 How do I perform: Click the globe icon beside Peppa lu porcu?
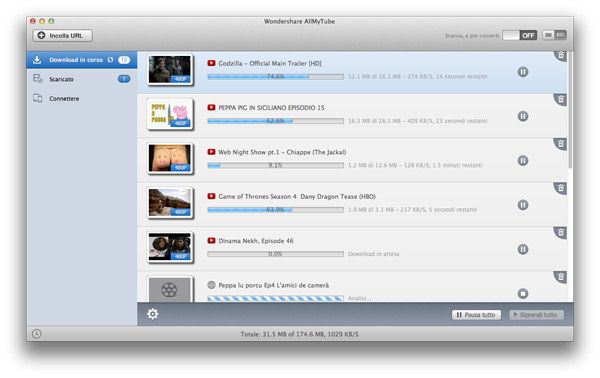coord(211,285)
